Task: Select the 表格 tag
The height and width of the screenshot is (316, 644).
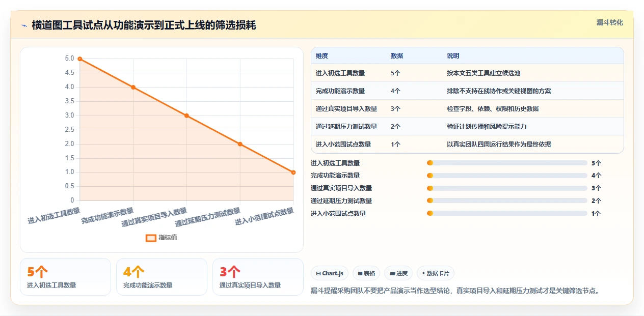Action: coord(366,273)
